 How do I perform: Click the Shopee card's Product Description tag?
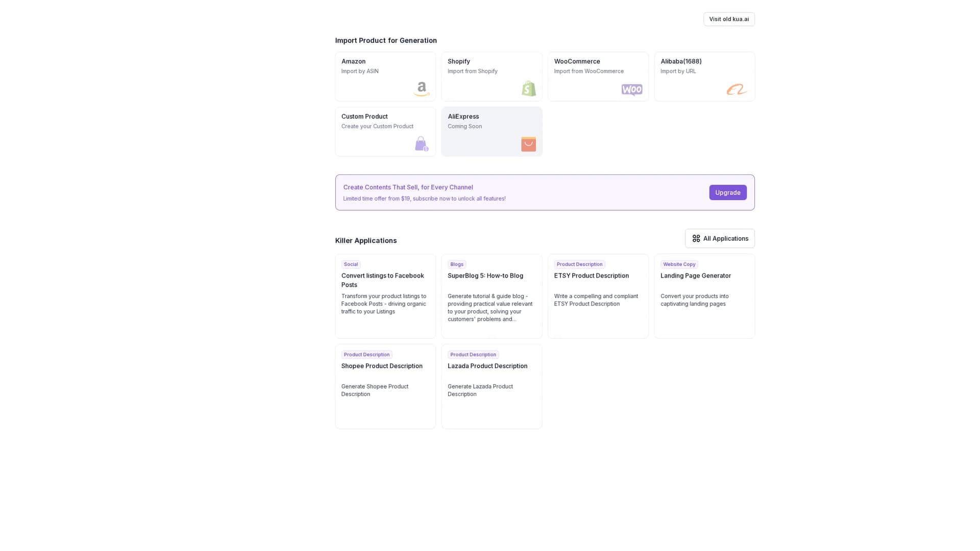click(x=366, y=355)
